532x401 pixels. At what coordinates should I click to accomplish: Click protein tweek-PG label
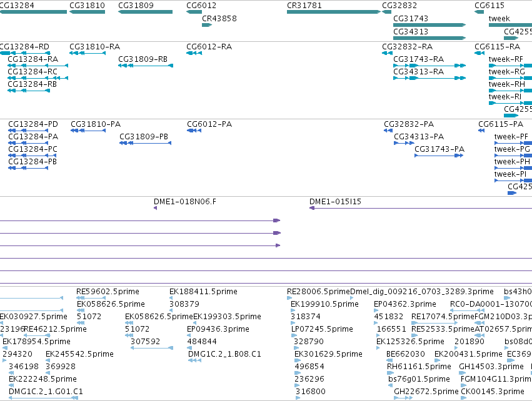tap(513, 149)
